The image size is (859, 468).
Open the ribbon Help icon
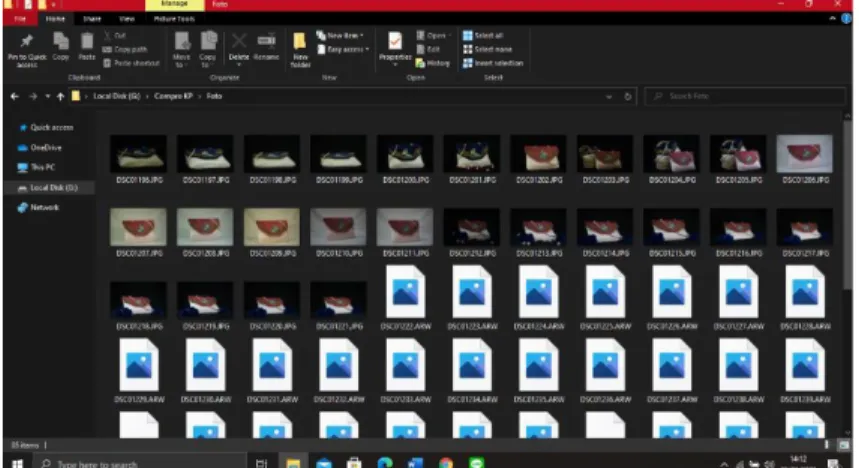(x=846, y=19)
